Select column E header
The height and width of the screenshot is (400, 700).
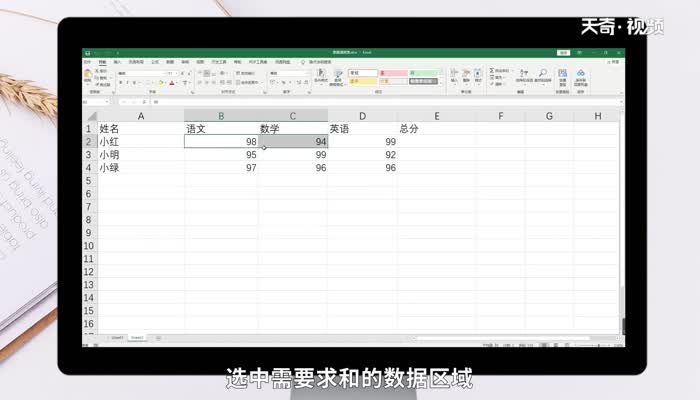pos(437,116)
